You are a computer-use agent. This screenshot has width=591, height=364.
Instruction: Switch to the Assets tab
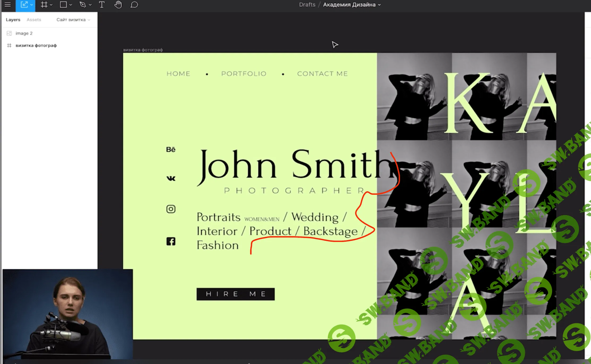[34, 20]
